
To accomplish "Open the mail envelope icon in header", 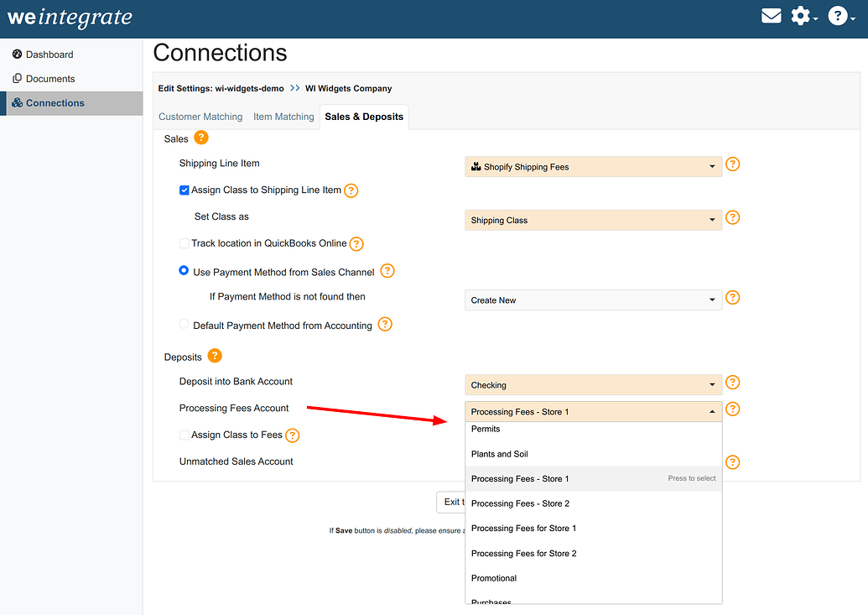I will pos(771,16).
